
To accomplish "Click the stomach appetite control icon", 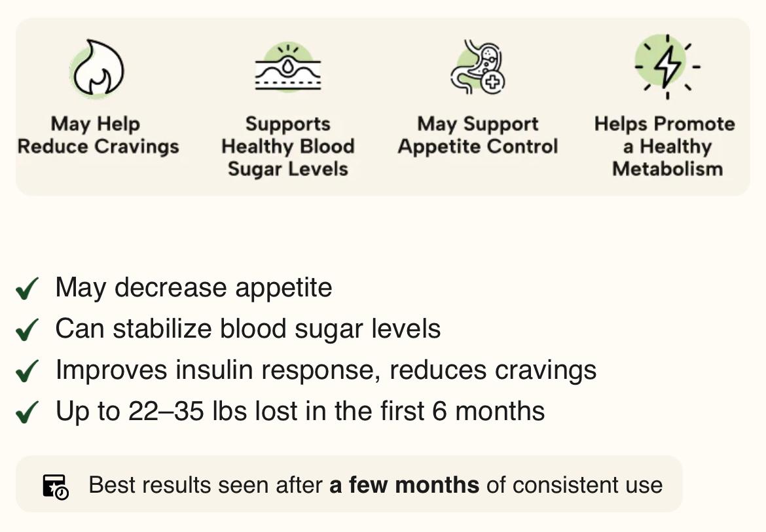I will coord(477,67).
